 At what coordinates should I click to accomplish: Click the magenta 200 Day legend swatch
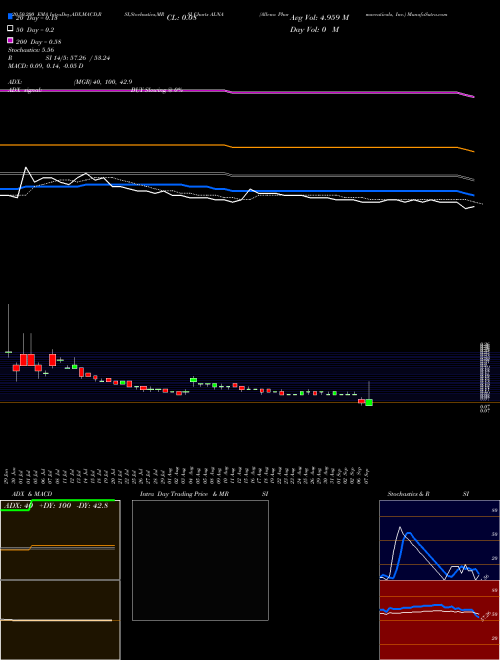pos(11,40)
